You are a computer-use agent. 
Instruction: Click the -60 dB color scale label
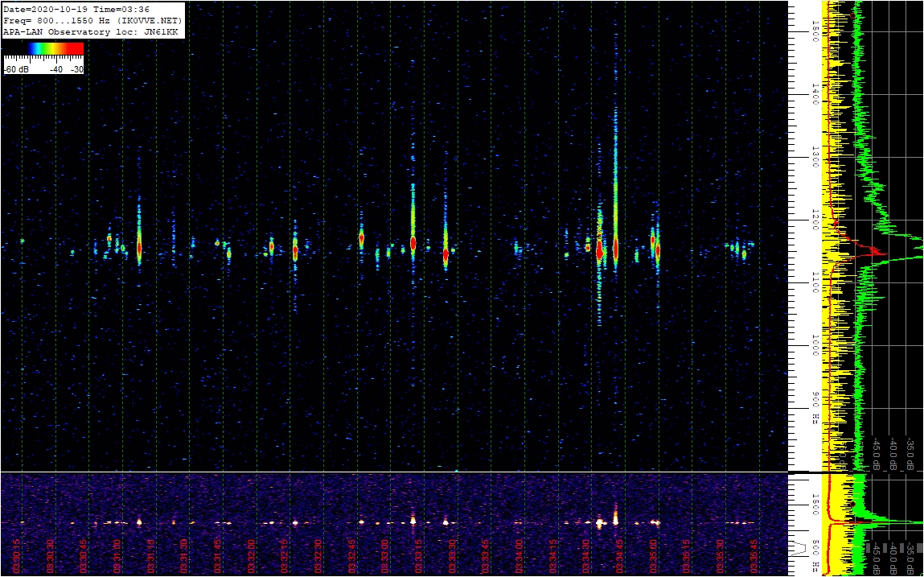pyautogui.click(x=15, y=70)
